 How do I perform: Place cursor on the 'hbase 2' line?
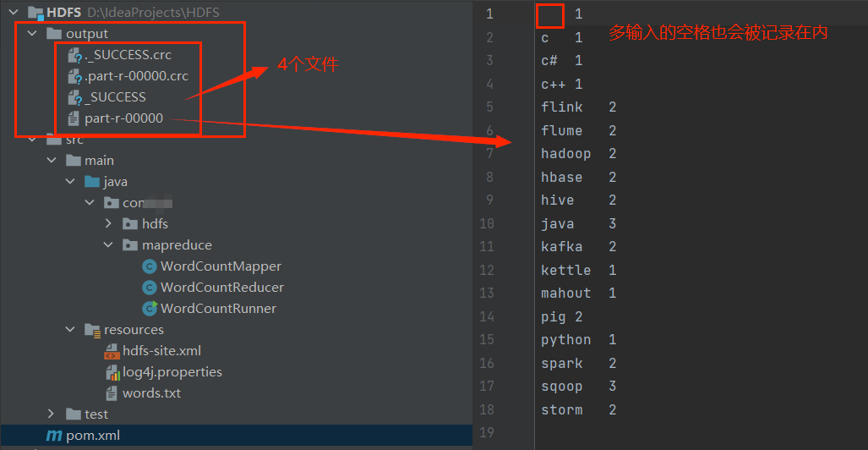578,178
